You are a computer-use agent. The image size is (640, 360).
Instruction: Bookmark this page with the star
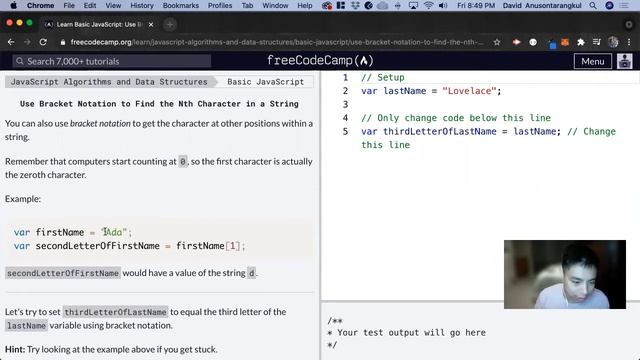497,42
